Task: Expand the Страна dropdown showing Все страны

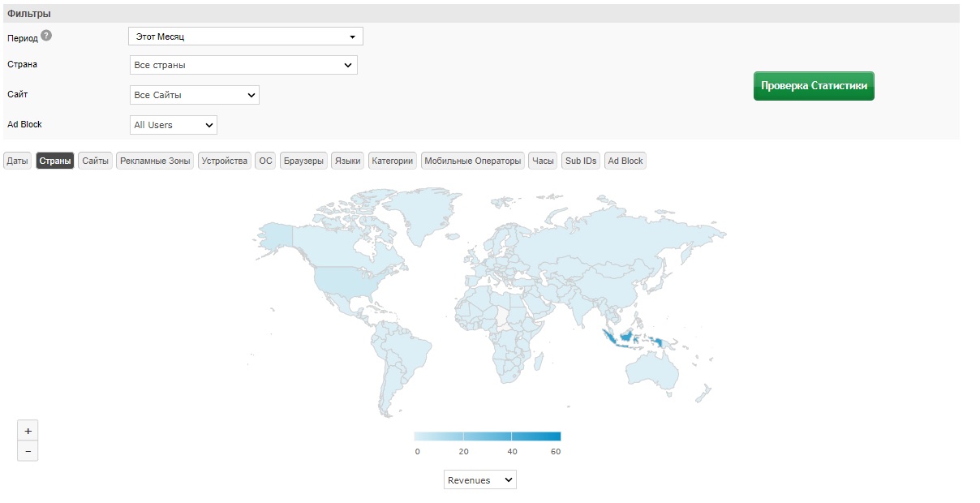Action: point(243,65)
